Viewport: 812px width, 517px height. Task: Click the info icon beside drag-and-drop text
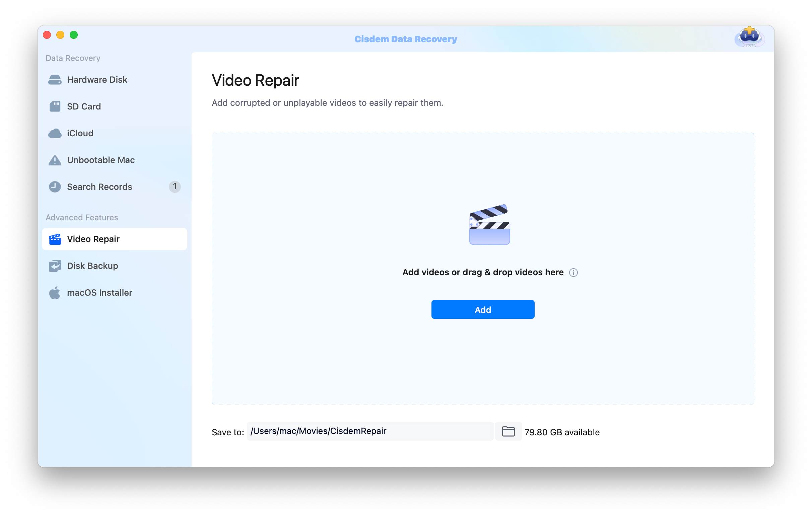[x=573, y=272]
